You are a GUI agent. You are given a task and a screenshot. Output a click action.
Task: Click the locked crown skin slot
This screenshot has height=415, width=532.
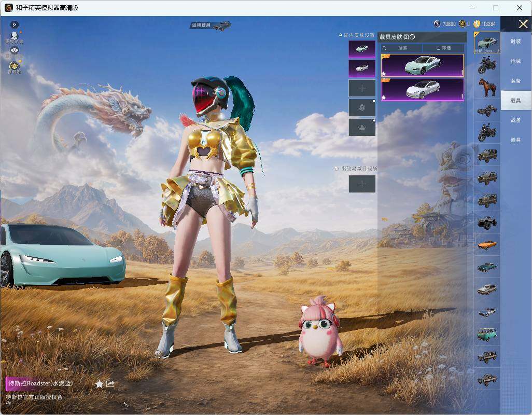[x=362, y=127]
